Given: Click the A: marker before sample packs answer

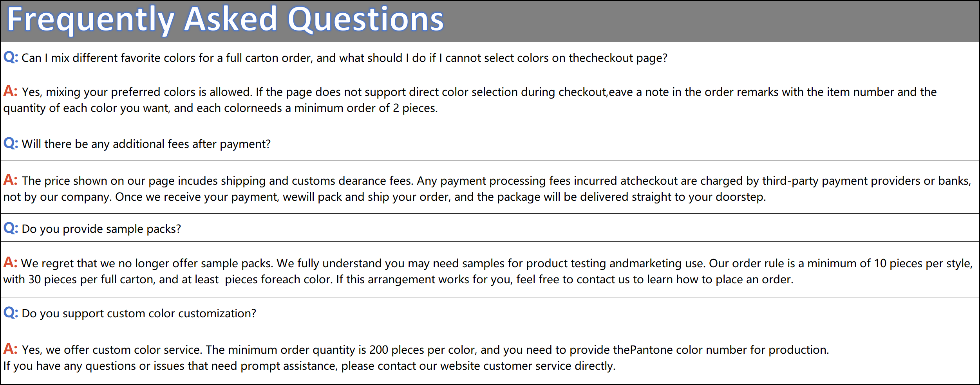Looking at the screenshot, I should 11,263.
